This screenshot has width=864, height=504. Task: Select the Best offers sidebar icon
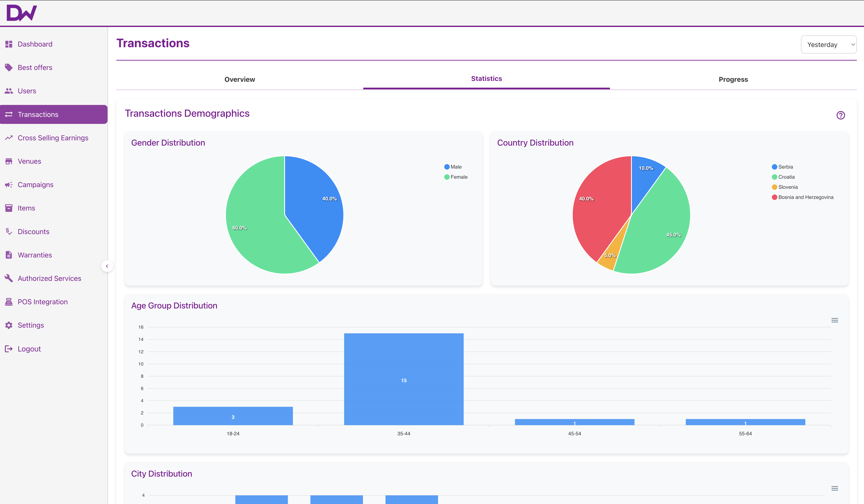coord(9,67)
